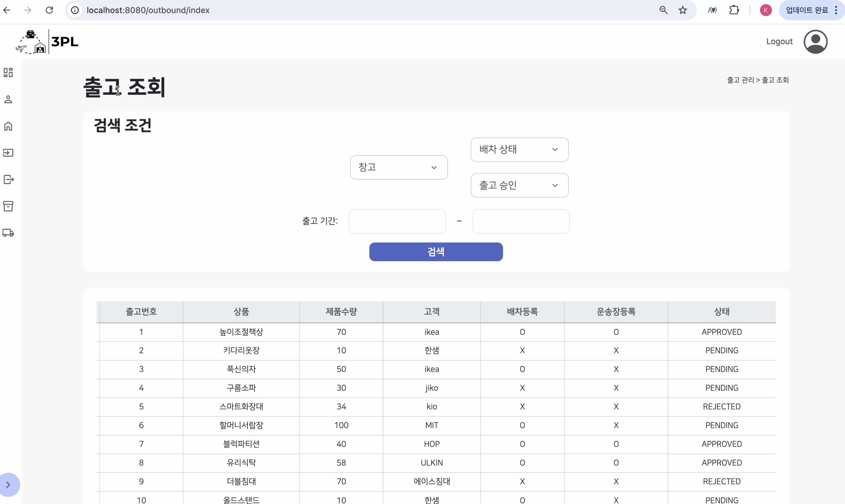Open the 출고 승인 dropdown

[x=519, y=185]
